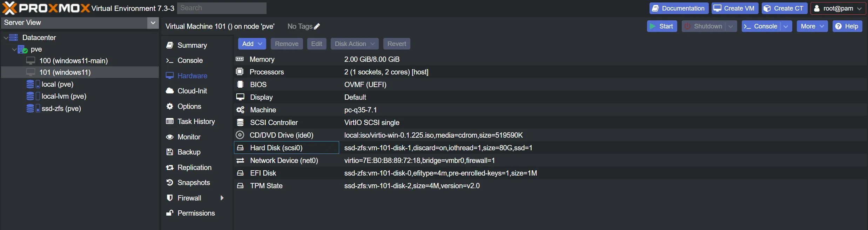868x230 pixels.
Task: Select the Hard Disk (scsi0) row
Action: (551, 148)
